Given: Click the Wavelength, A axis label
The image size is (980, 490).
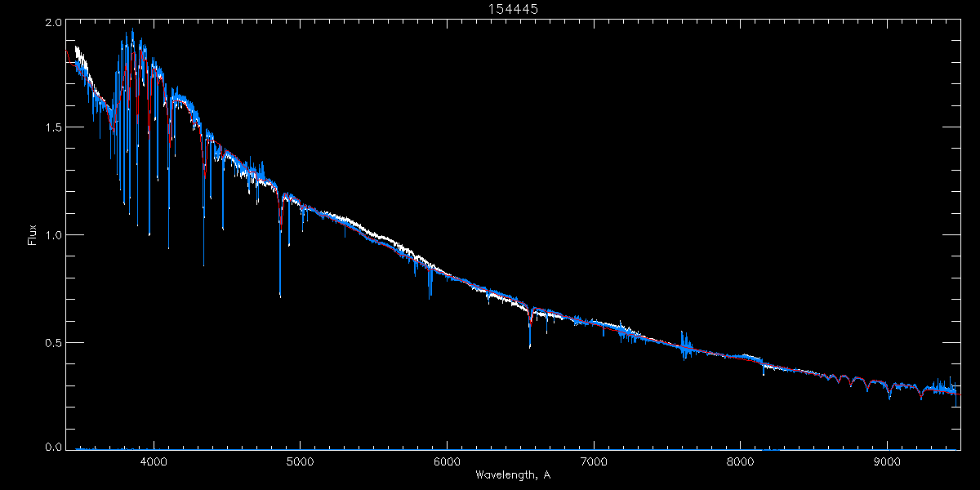Looking at the screenshot, I should (x=513, y=474).
